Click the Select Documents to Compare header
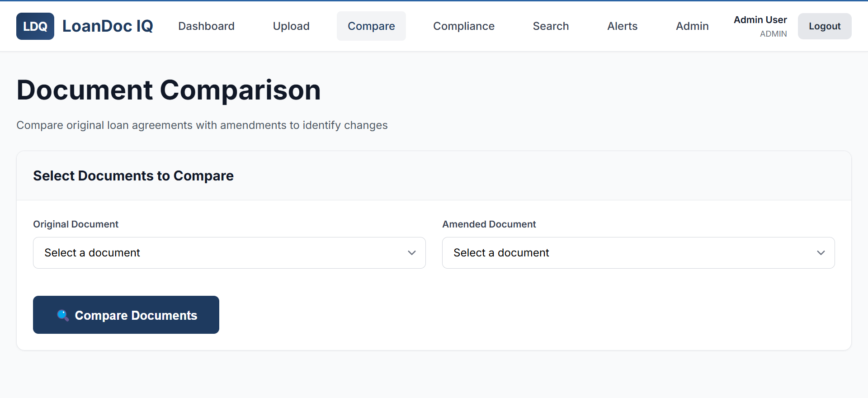The width and height of the screenshot is (868, 398). [133, 175]
